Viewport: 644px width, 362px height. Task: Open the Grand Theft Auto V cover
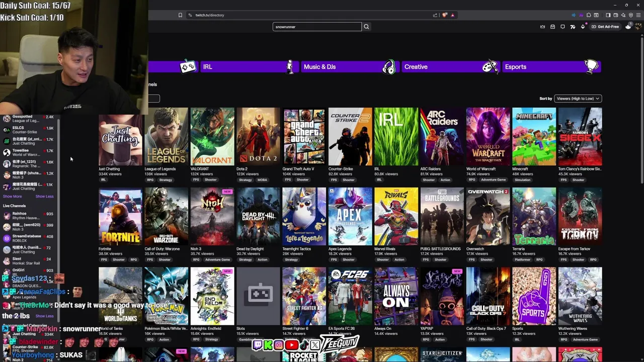click(304, 136)
